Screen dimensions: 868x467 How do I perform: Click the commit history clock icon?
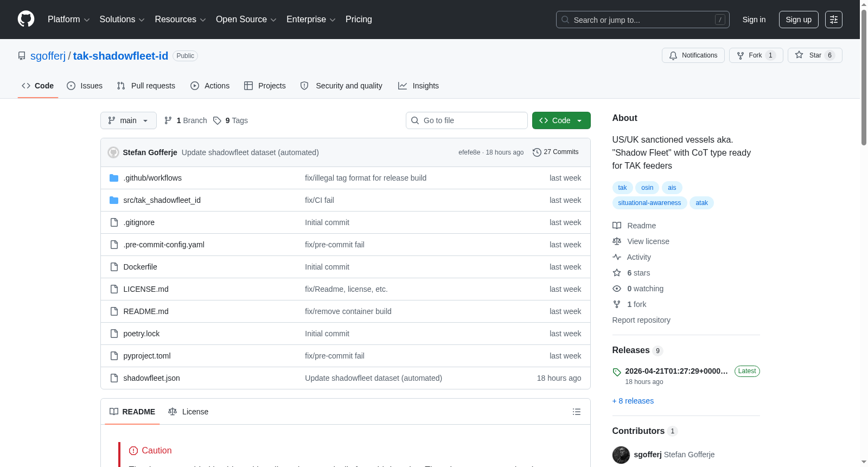(x=537, y=152)
